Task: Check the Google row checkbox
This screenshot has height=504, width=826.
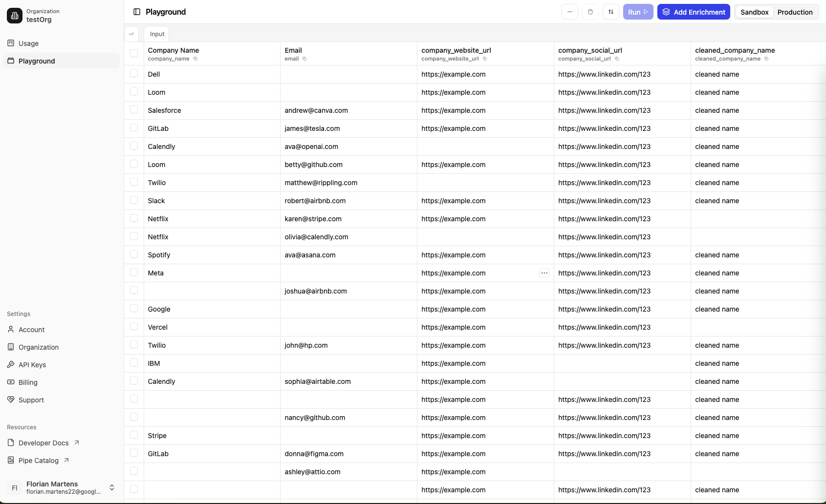Action: coord(134,308)
